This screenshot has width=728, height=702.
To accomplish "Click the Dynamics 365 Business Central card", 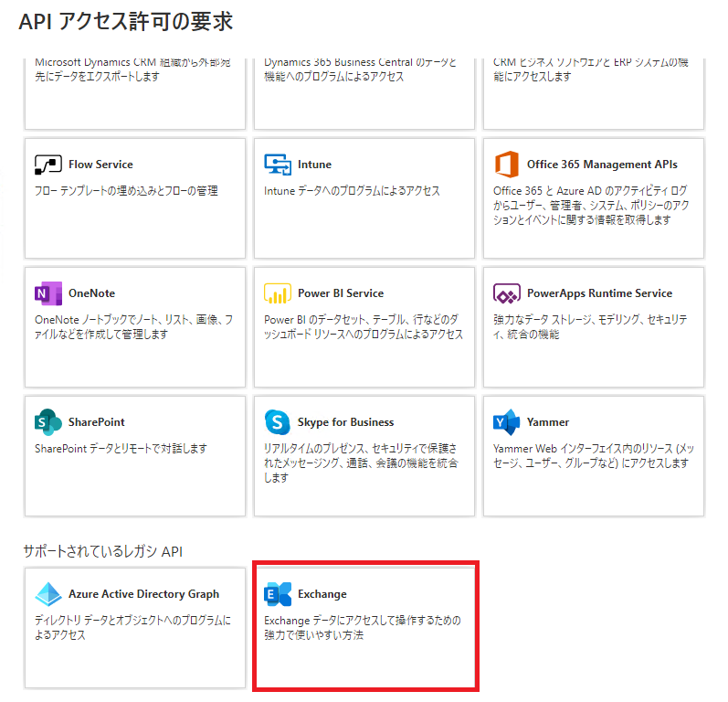I will [364, 93].
